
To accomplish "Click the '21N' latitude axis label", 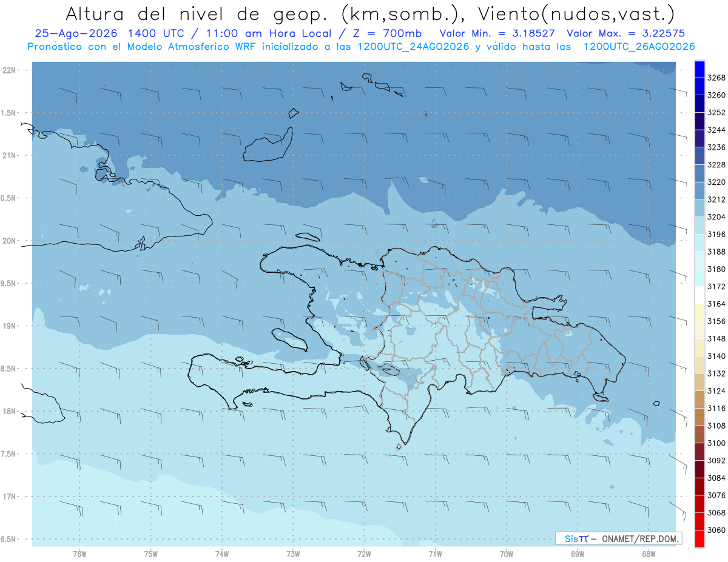I will click(x=10, y=155).
